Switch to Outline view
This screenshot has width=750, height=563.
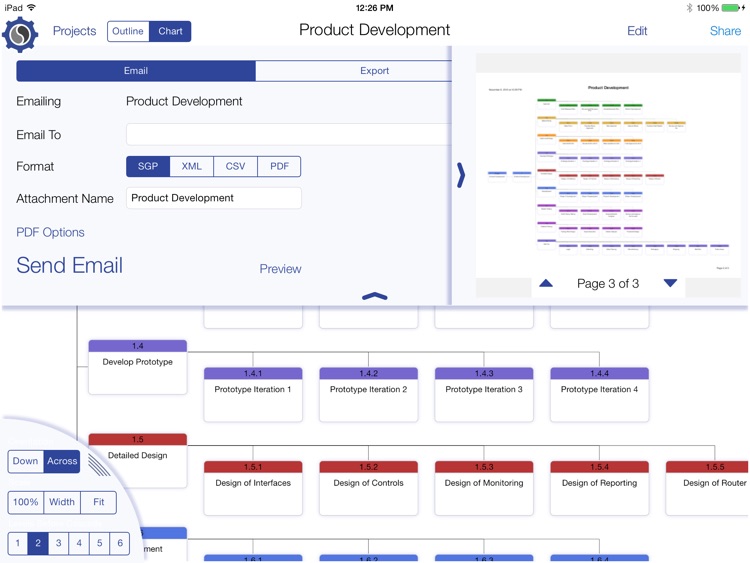tap(128, 31)
